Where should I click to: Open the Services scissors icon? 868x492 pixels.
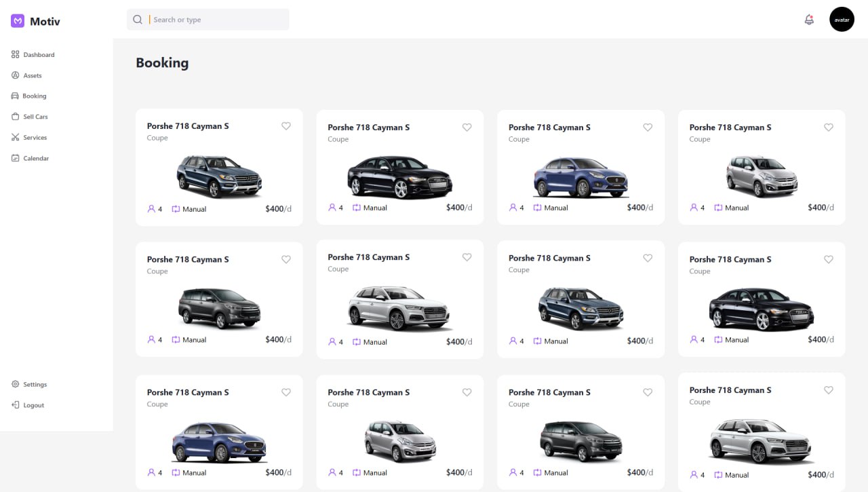coord(16,137)
